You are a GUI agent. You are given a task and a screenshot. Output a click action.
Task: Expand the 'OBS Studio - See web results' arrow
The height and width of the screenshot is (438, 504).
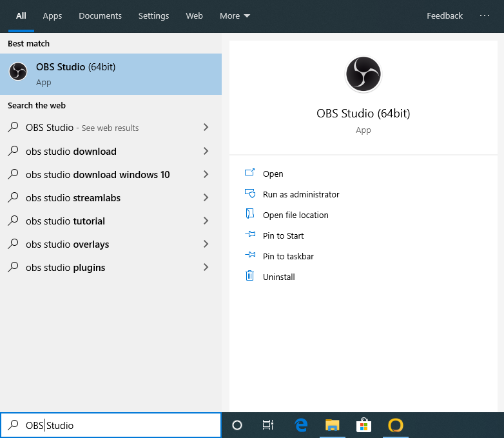(206, 127)
